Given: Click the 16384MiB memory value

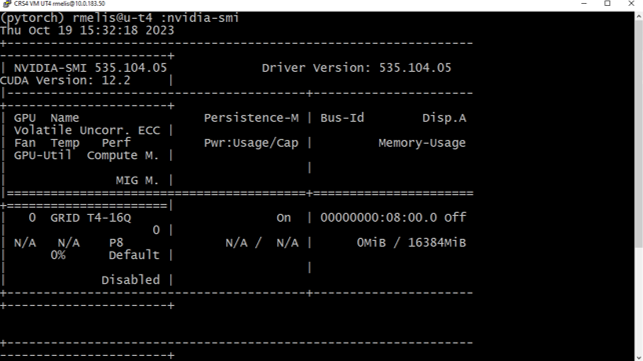Looking at the screenshot, I should [x=437, y=243].
